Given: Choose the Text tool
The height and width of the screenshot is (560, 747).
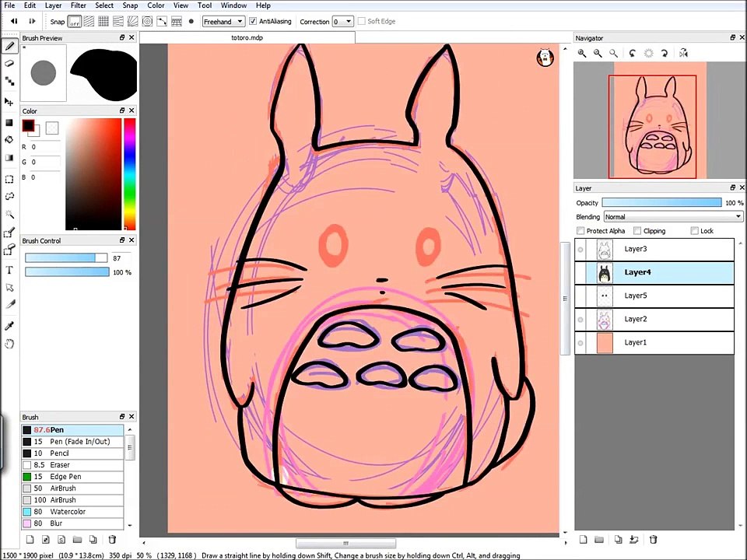Looking at the screenshot, I should [x=9, y=270].
